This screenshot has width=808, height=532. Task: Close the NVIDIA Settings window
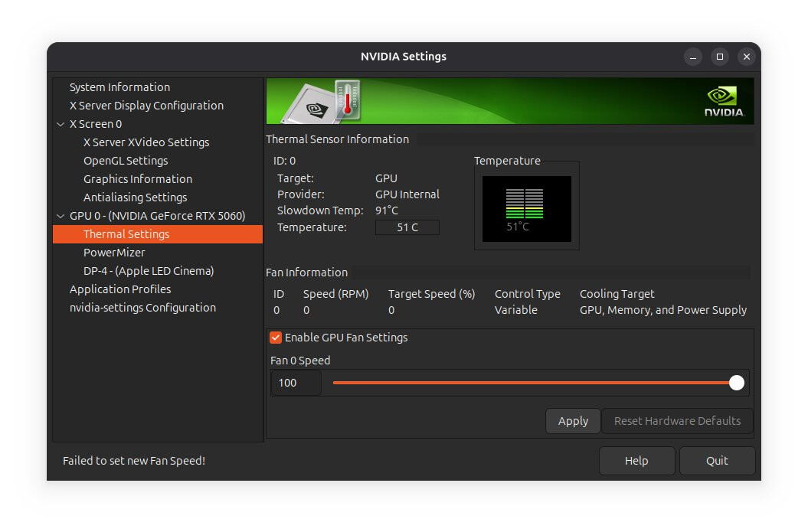(746, 57)
